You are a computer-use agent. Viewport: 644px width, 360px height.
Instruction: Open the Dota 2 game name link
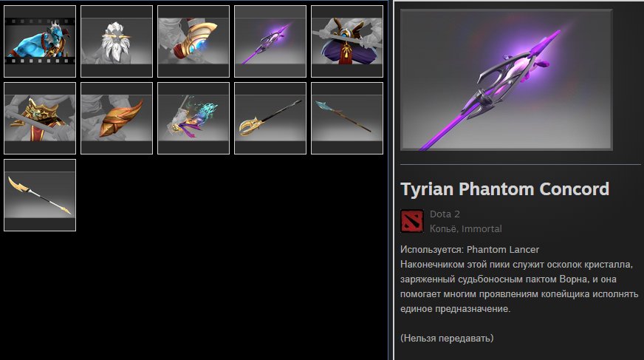[x=445, y=214]
